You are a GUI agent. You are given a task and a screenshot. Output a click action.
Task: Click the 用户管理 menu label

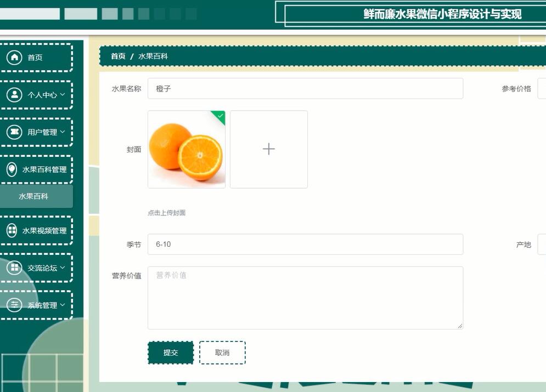(x=42, y=132)
